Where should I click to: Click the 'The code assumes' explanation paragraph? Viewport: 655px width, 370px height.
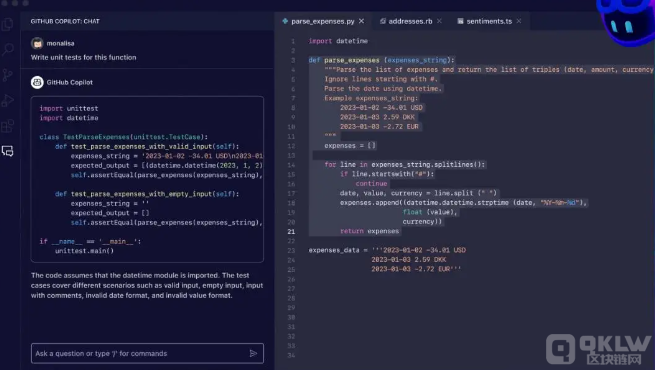click(147, 285)
